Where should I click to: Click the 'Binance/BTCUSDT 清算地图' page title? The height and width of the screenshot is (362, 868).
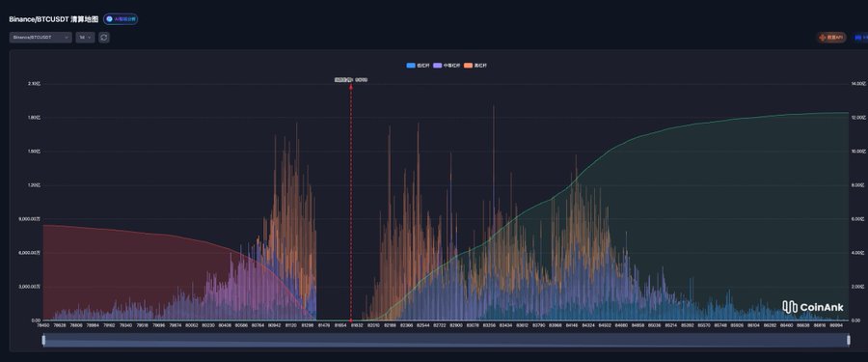pyautogui.click(x=54, y=19)
